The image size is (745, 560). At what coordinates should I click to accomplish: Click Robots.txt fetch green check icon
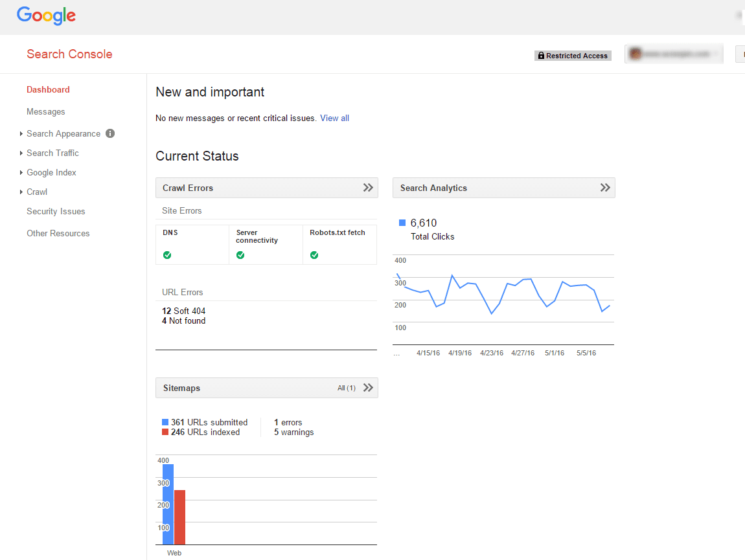(314, 255)
